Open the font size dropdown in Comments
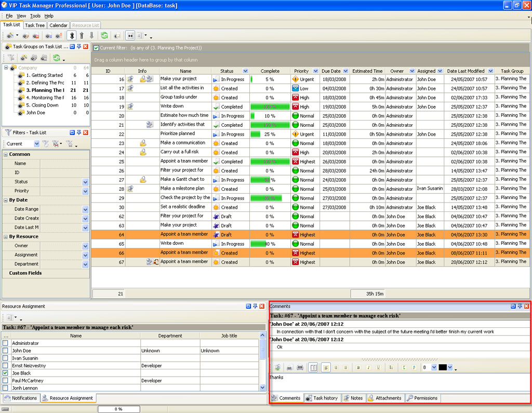Screen dimensions: 532x413 (x=434, y=367)
